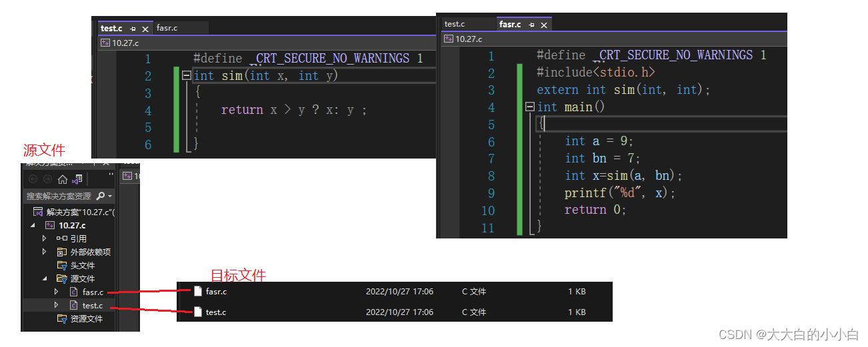The image size is (868, 347).
Task: Click the 引用 references icon
Action: click(x=62, y=238)
